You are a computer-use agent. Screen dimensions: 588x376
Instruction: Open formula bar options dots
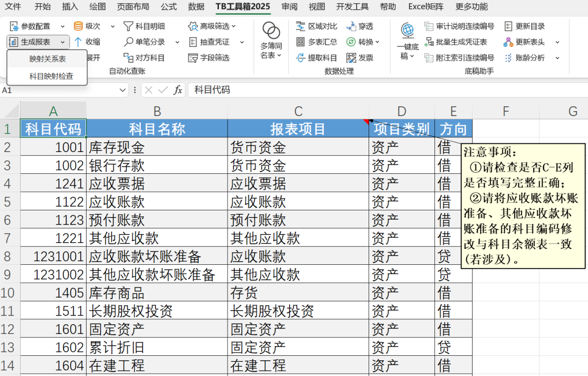coord(134,90)
